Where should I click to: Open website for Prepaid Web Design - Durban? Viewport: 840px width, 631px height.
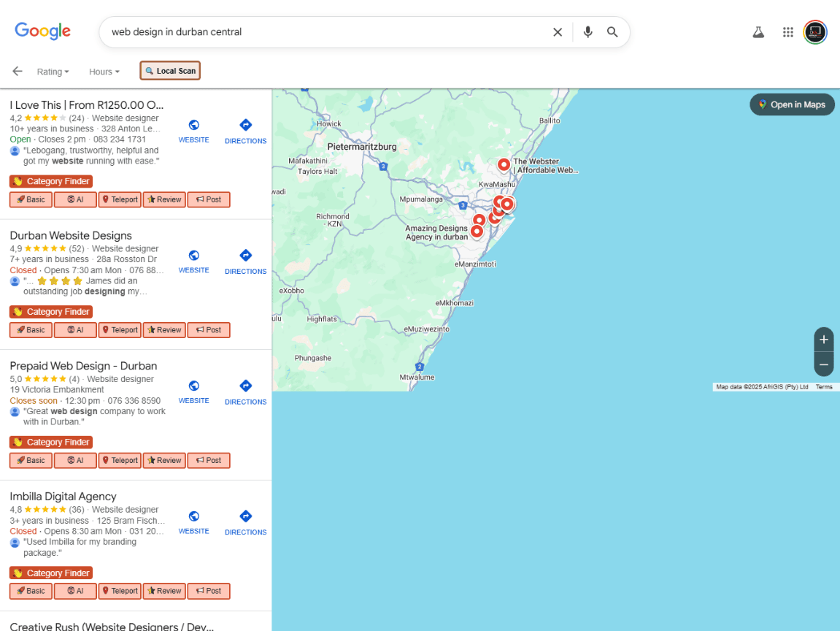tap(194, 392)
